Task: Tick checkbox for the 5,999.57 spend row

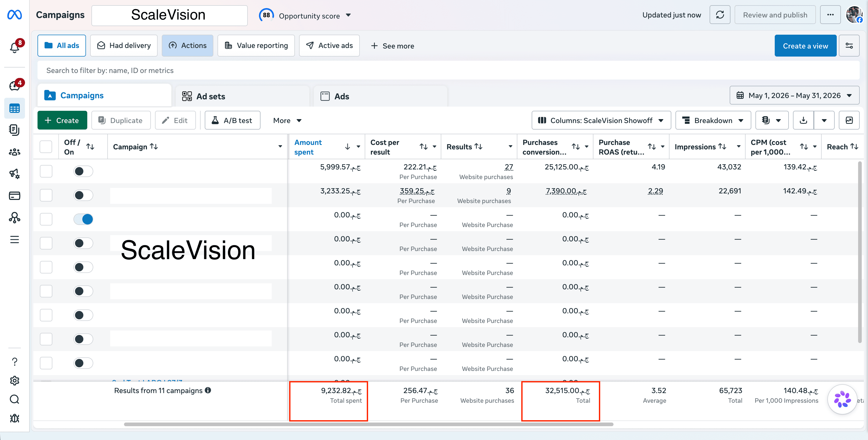Action: [46, 171]
